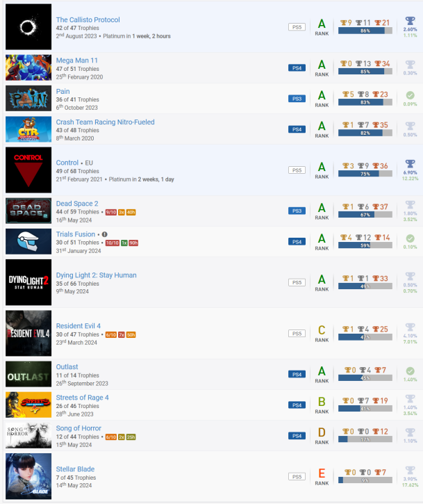Click the Control cover thumbnail

pos(28,170)
